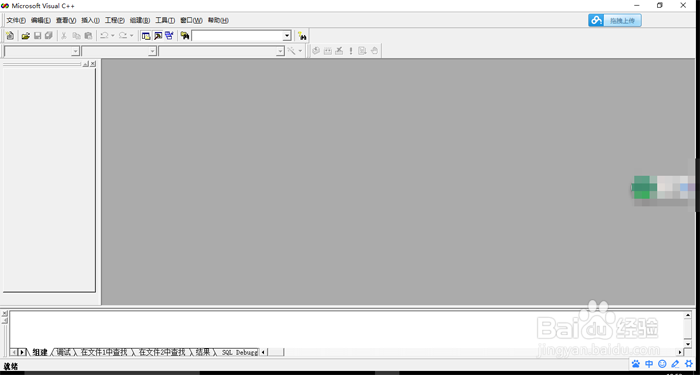Switch to the 调试 output tab

64,352
